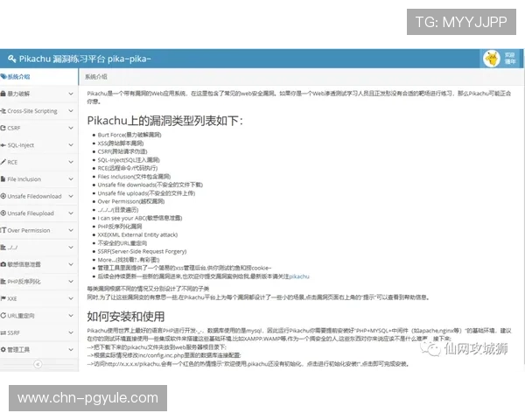
Task: Expand the URL重定向 chevron
Action: pos(71,316)
